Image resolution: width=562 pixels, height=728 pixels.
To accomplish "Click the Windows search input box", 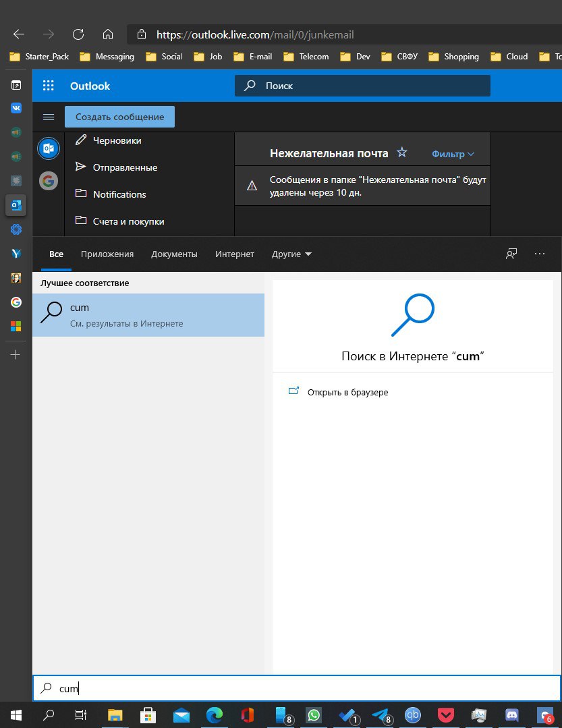I will (x=297, y=688).
